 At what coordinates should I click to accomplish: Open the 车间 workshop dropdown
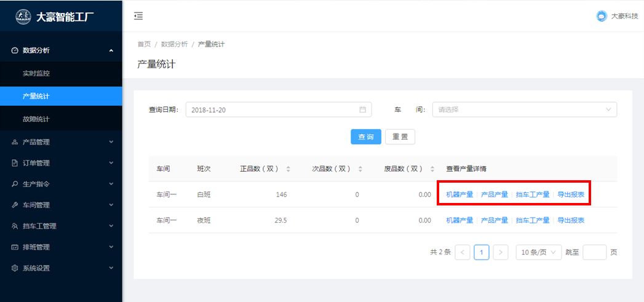pyautogui.click(x=524, y=109)
